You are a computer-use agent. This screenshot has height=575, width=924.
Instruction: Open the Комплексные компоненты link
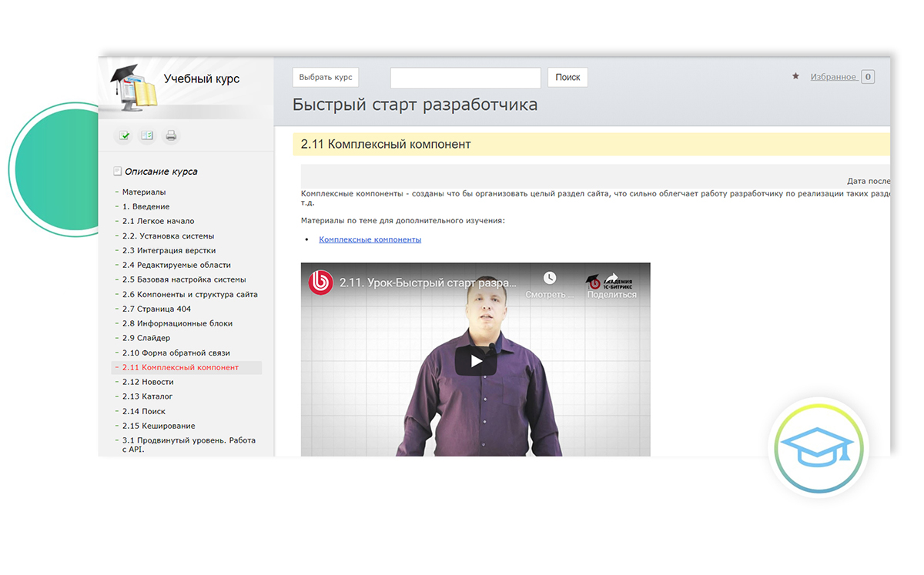pyautogui.click(x=370, y=239)
